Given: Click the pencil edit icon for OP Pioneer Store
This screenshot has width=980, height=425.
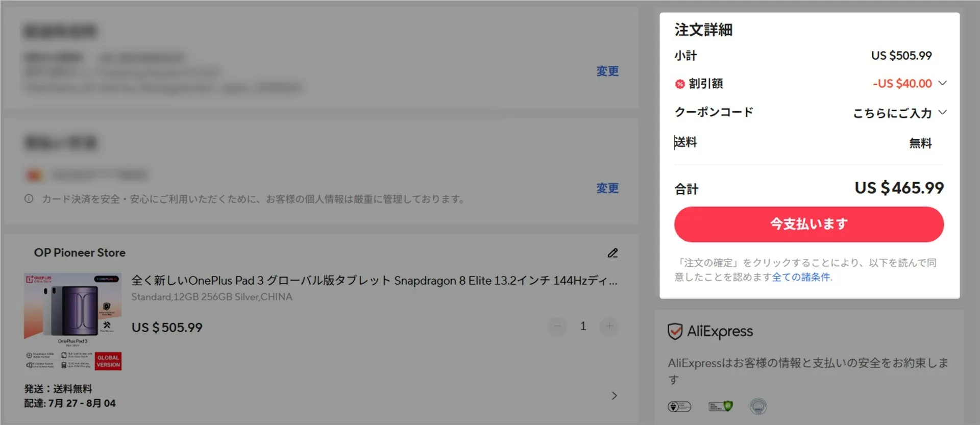Looking at the screenshot, I should pos(612,253).
